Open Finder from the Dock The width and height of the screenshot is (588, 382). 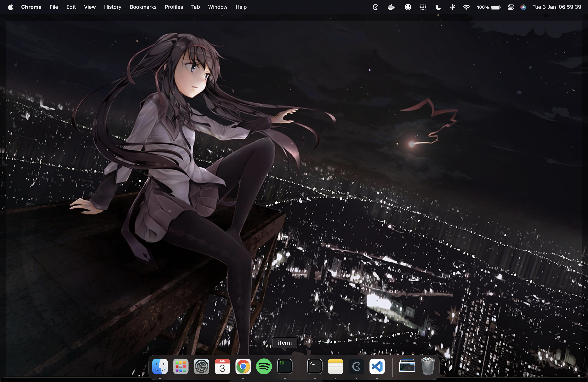pos(160,366)
